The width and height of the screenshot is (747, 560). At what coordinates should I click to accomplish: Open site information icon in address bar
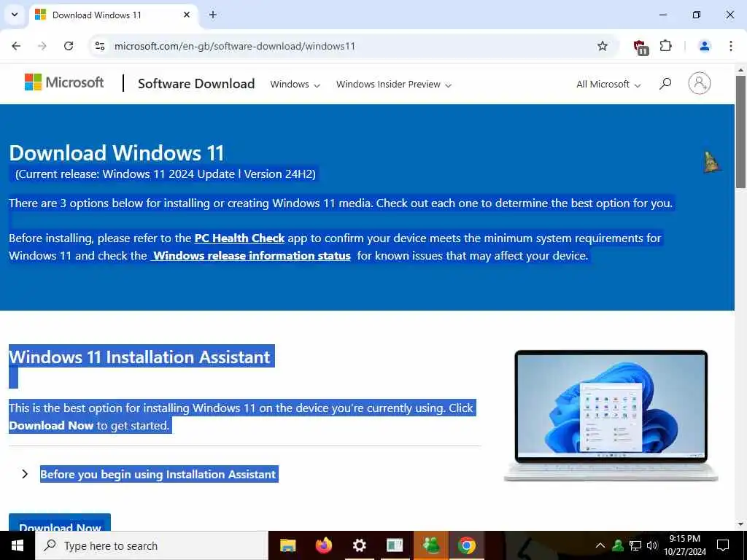tap(100, 46)
